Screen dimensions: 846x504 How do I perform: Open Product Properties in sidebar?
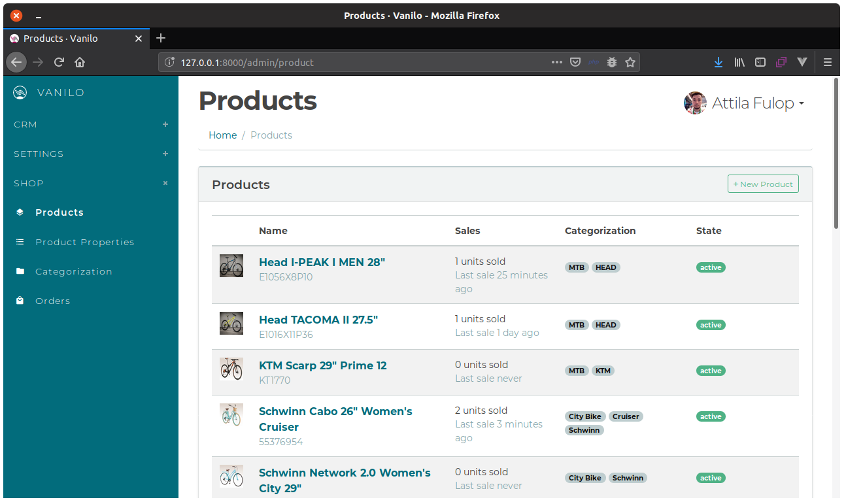click(x=85, y=242)
